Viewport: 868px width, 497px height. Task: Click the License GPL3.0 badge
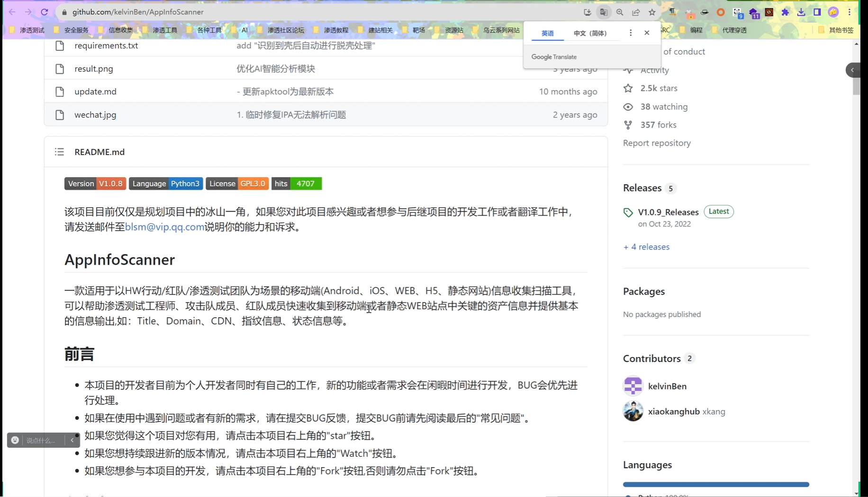pos(237,184)
